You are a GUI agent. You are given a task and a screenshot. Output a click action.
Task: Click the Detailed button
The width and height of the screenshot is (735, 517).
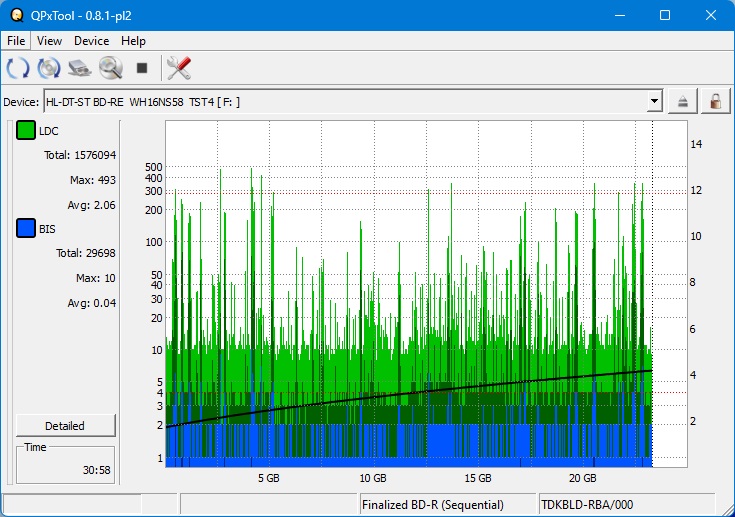coord(66,426)
